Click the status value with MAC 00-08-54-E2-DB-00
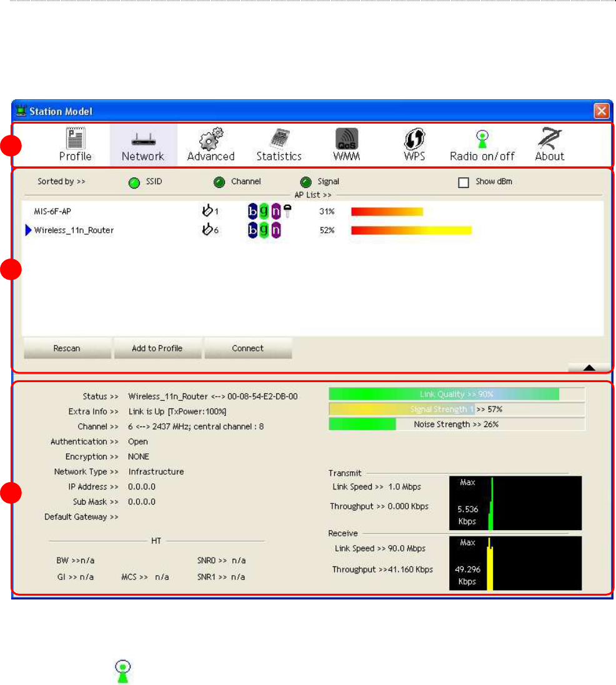The image size is (616, 685). [x=213, y=397]
